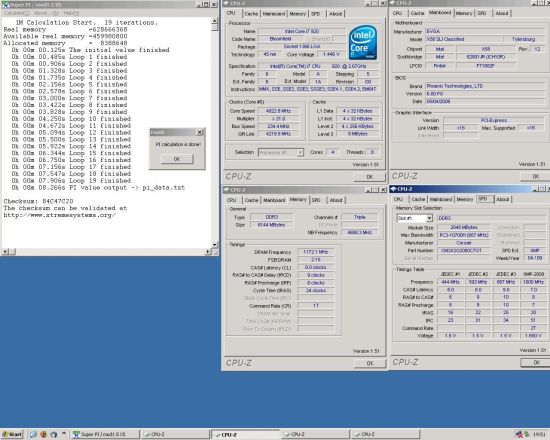Image resolution: width=550 pixels, height=440 pixels.
Task: Click OK in the PI calculation done dialog
Action: coord(177,159)
